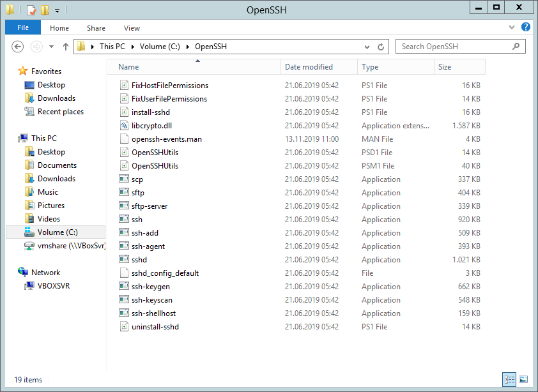Click the Back navigation arrow
538x392 pixels.
[17, 47]
